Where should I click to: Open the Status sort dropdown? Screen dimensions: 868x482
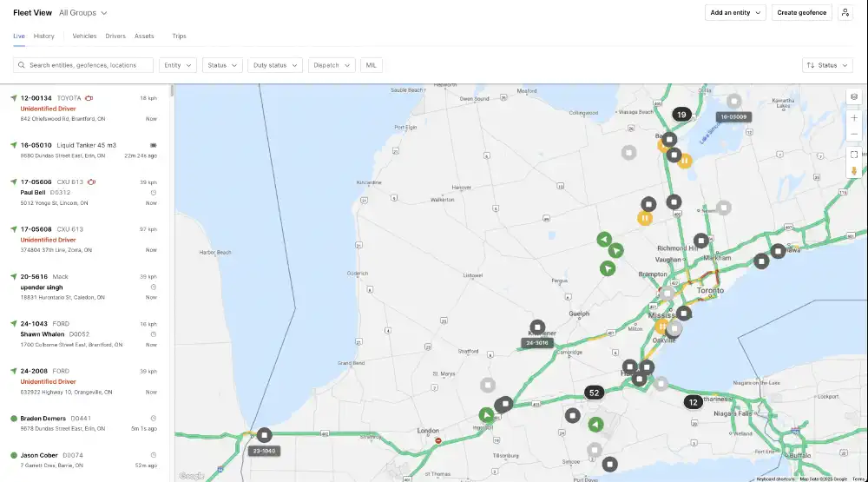coord(827,65)
